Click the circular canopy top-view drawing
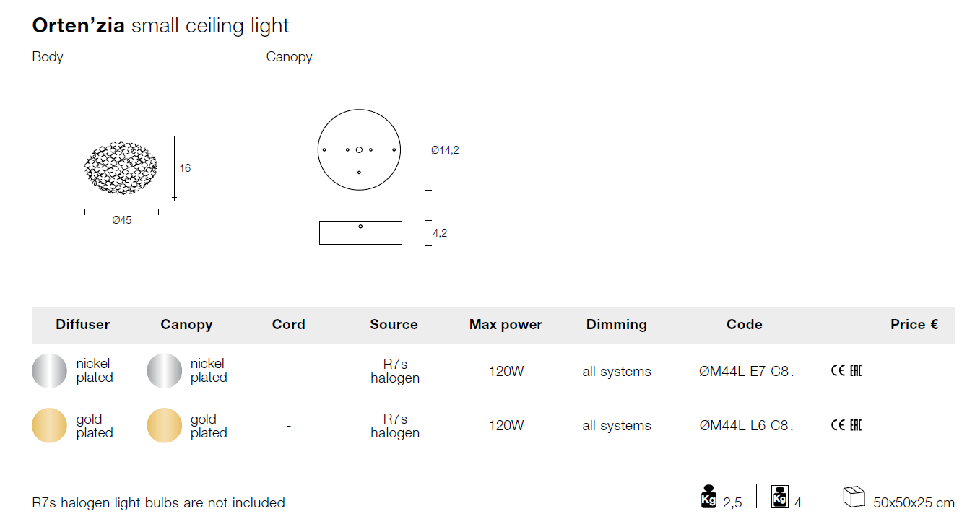 359,149
